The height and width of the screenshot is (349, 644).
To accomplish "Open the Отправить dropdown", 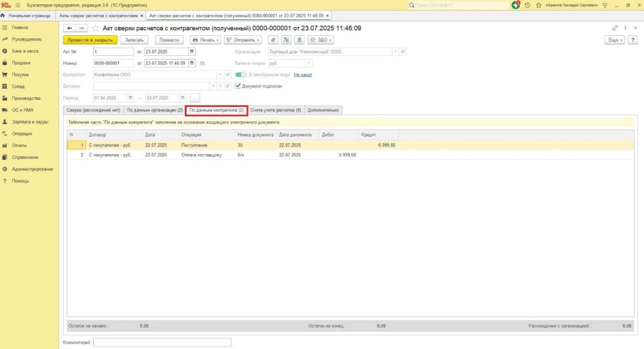I will click(x=243, y=40).
